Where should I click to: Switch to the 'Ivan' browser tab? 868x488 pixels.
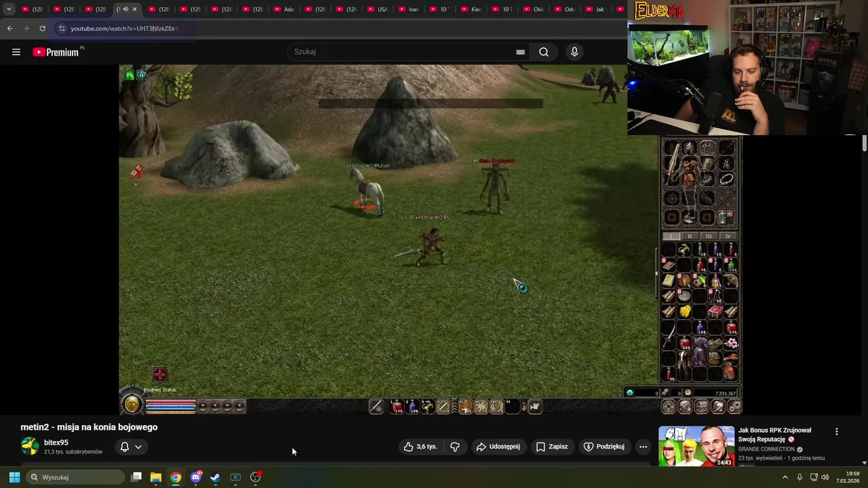(408, 9)
